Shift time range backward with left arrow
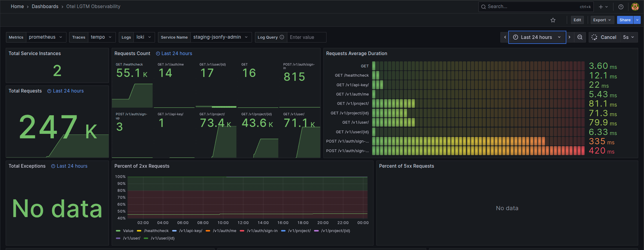The width and height of the screenshot is (644, 250). pyautogui.click(x=505, y=37)
